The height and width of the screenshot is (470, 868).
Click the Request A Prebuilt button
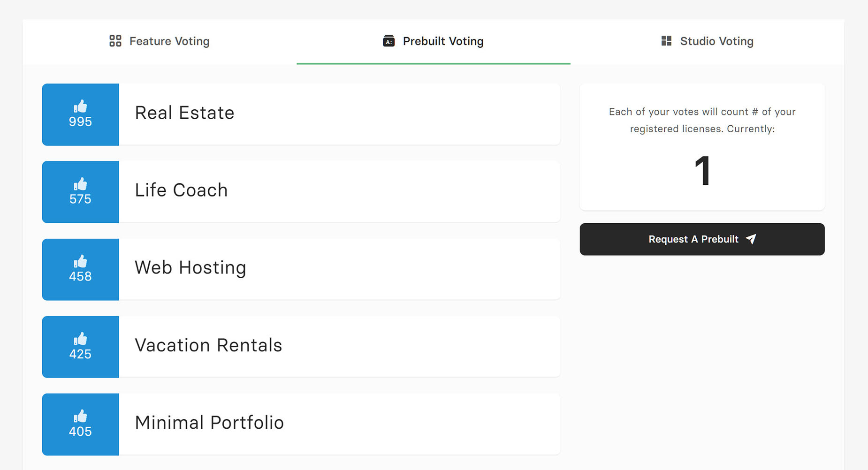click(x=702, y=239)
